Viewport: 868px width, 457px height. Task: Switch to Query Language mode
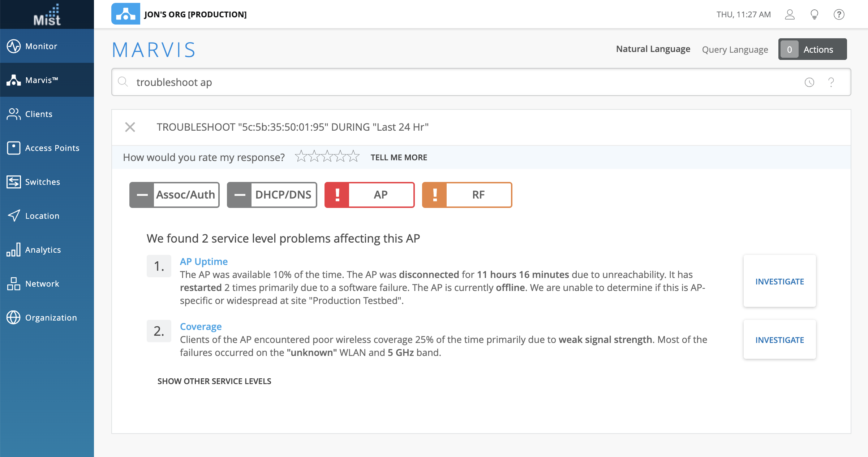coord(735,49)
